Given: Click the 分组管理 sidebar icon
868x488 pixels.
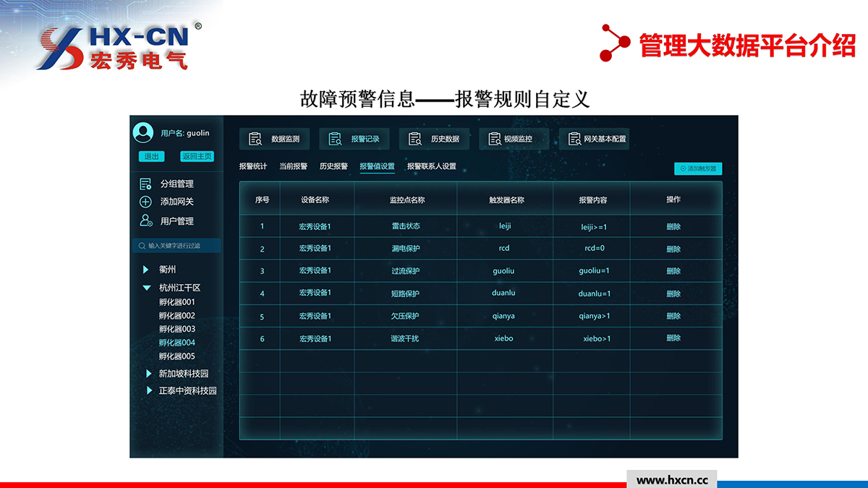Looking at the screenshot, I should pyautogui.click(x=145, y=184).
